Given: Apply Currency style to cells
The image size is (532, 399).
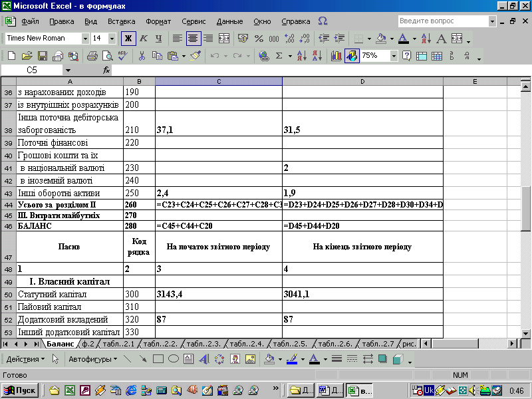Looking at the screenshot, I should [243, 39].
